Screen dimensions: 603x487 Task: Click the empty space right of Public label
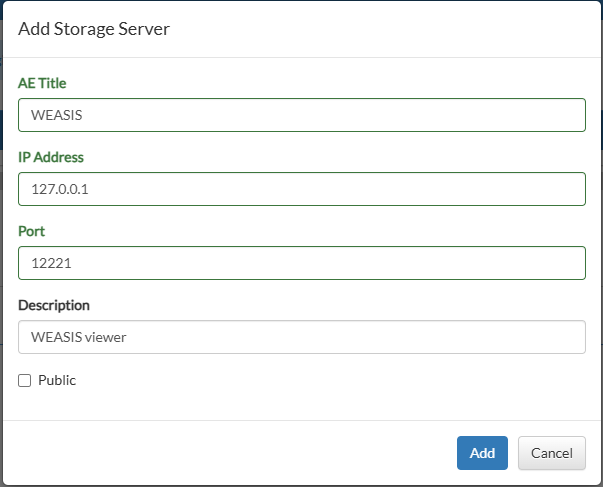pos(331,380)
